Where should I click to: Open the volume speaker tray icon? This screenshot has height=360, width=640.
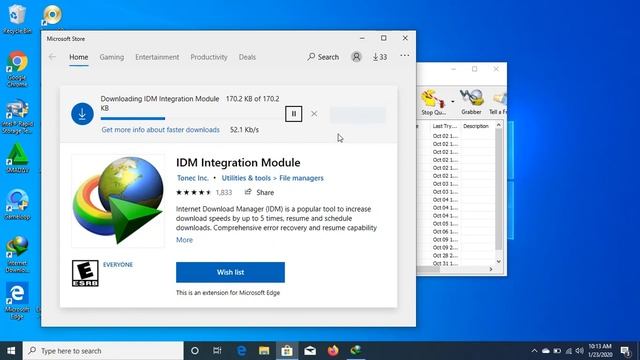[580, 351]
